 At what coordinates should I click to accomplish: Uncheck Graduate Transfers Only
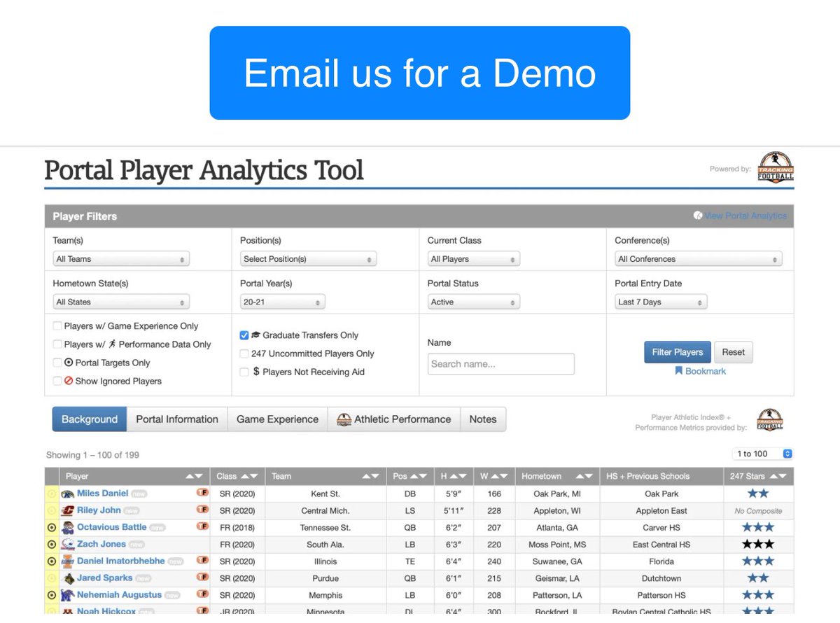244,335
